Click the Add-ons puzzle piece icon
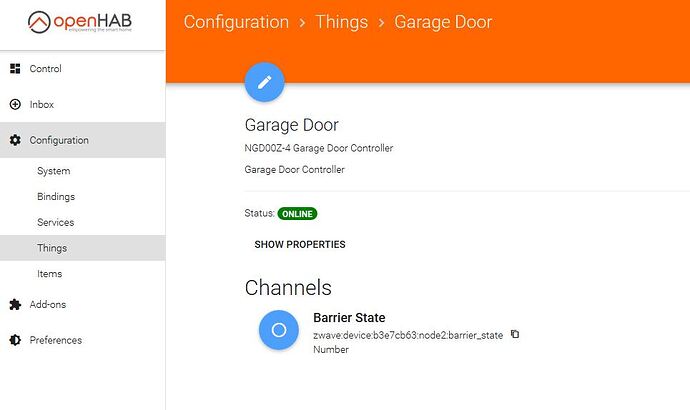690x410 pixels. pos(15,304)
